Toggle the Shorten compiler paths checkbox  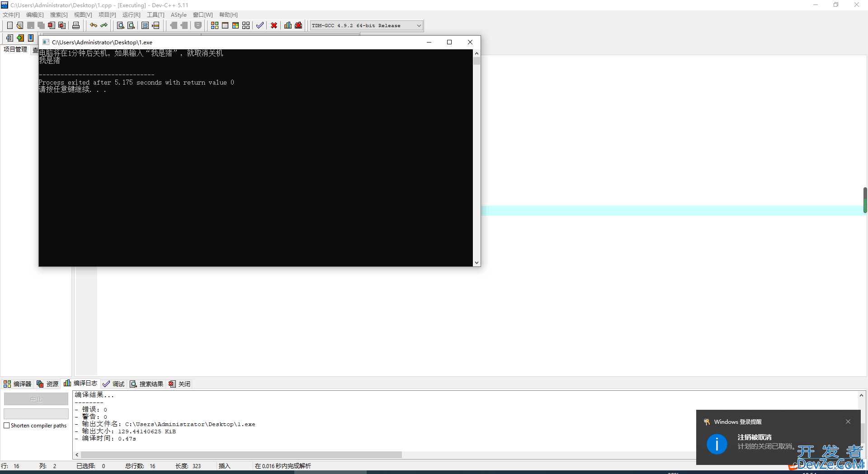click(7, 426)
